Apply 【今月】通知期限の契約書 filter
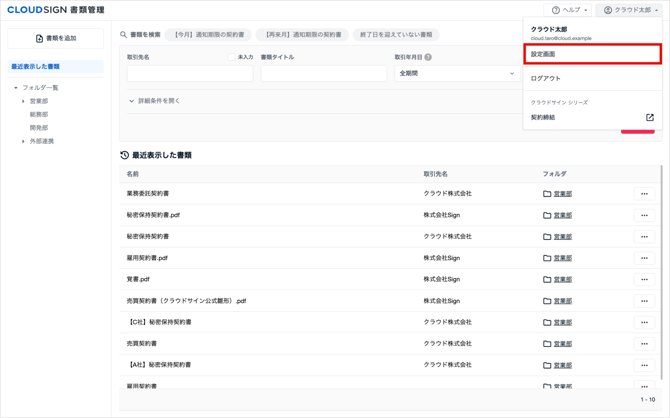This screenshot has width=670, height=418. point(209,35)
